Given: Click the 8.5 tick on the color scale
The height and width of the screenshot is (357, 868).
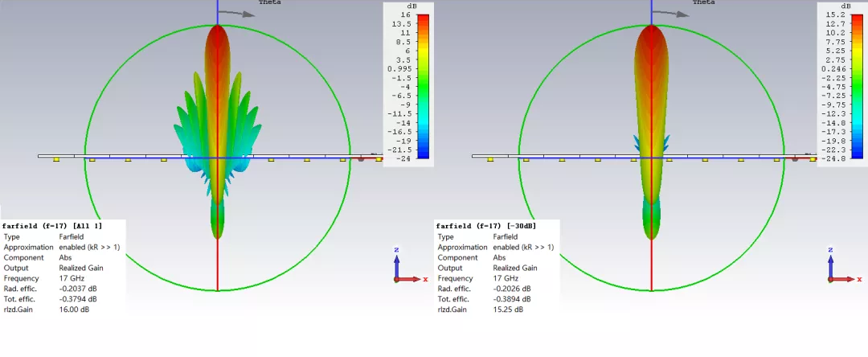Looking at the screenshot, I should tap(403, 42).
